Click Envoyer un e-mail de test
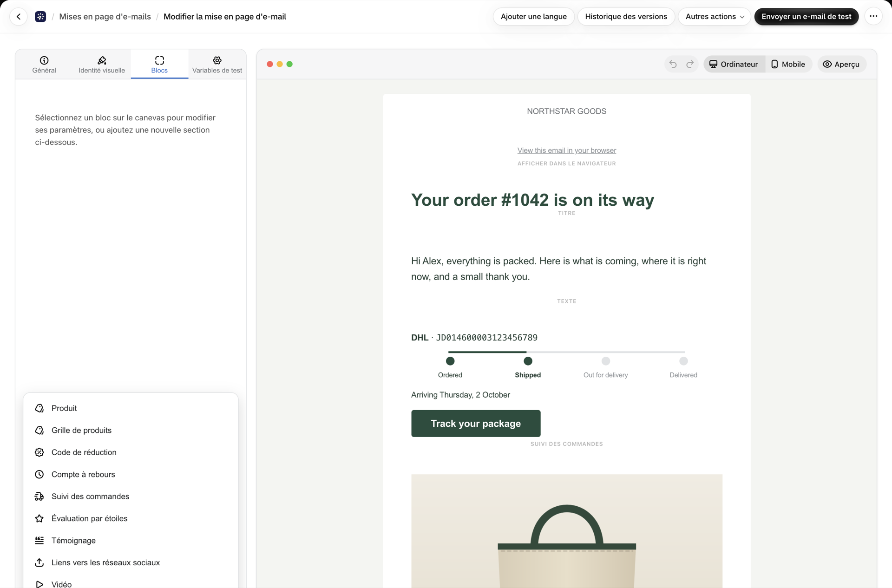892x588 pixels. pyautogui.click(x=806, y=17)
